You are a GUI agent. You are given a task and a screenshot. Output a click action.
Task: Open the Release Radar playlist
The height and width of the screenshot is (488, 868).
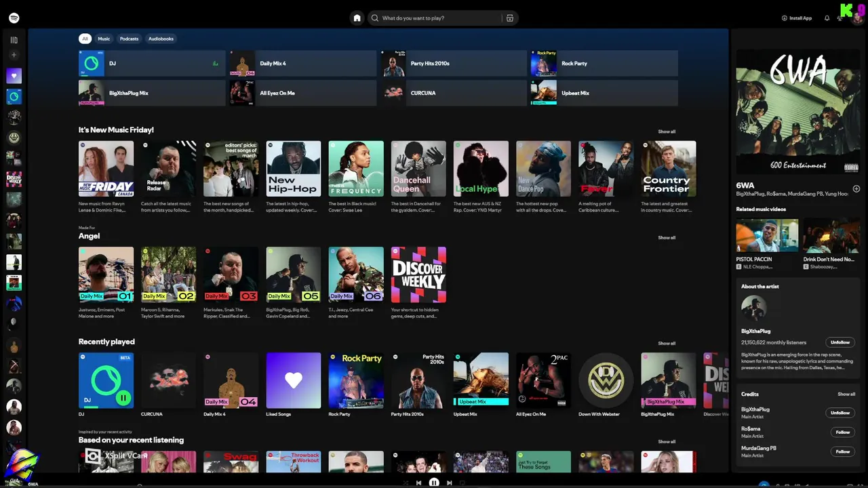tap(168, 169)
